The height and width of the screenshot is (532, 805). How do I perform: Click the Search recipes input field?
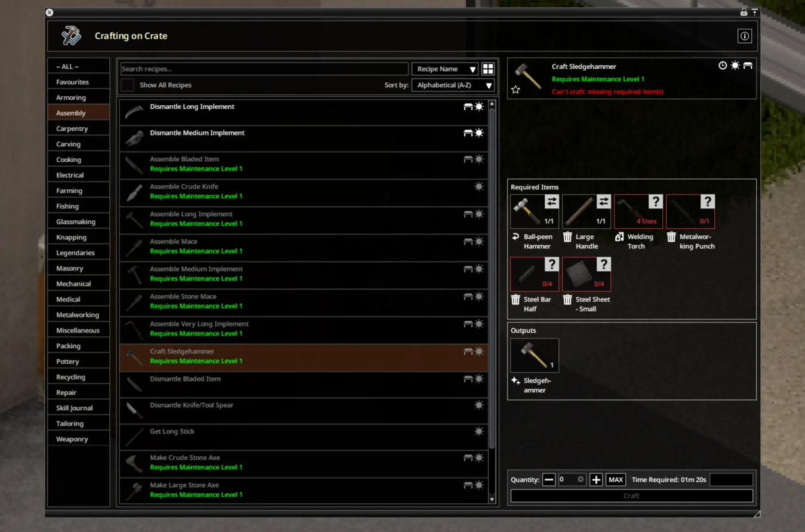(264, 69)
